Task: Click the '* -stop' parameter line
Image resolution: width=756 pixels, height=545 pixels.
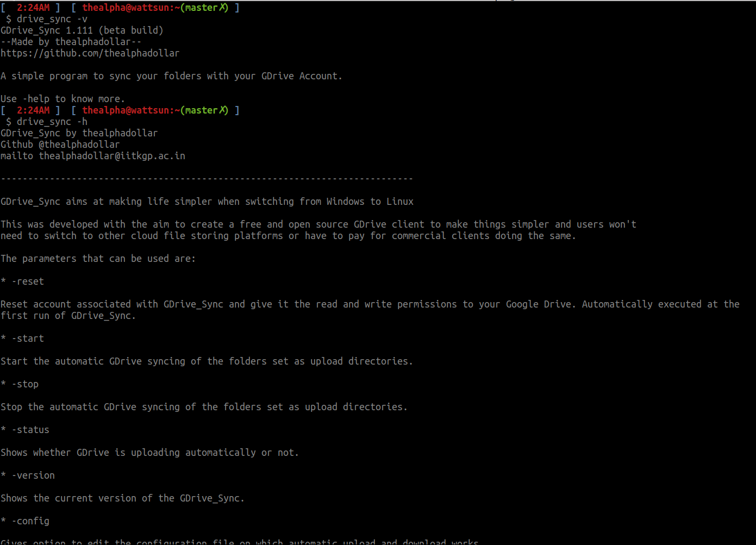Action: pyautogui.click(x=20, y=384)
